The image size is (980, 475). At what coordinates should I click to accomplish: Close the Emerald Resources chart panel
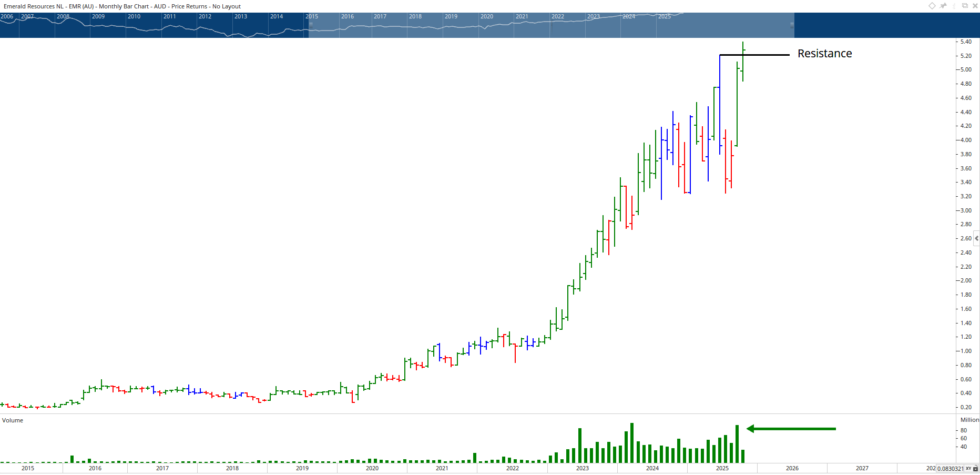click(x=974, y=6)
